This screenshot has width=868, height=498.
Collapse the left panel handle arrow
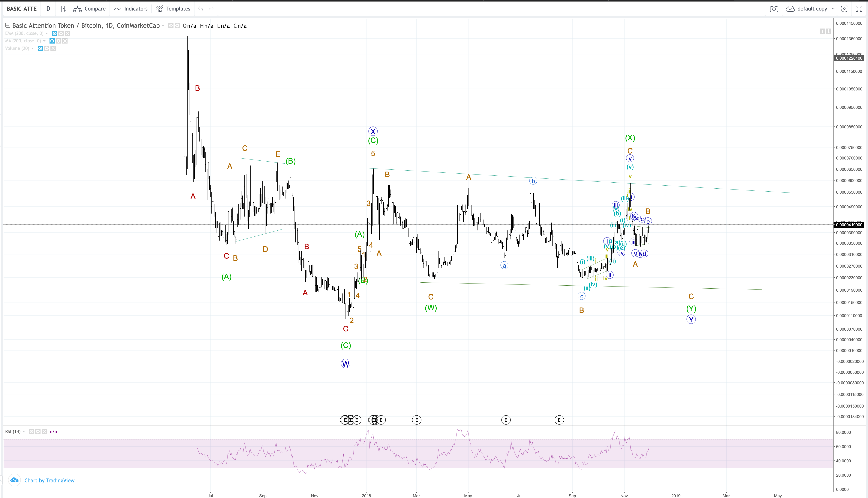click(1, 480)
